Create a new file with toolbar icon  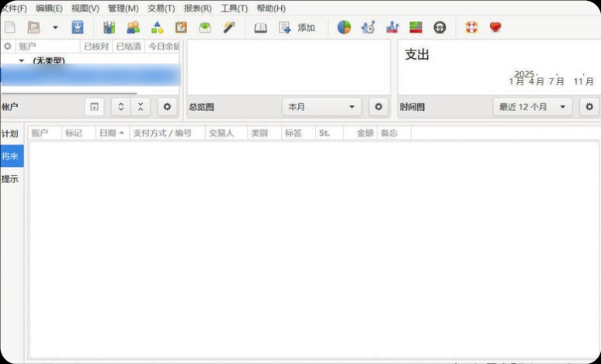coord(9,28)
